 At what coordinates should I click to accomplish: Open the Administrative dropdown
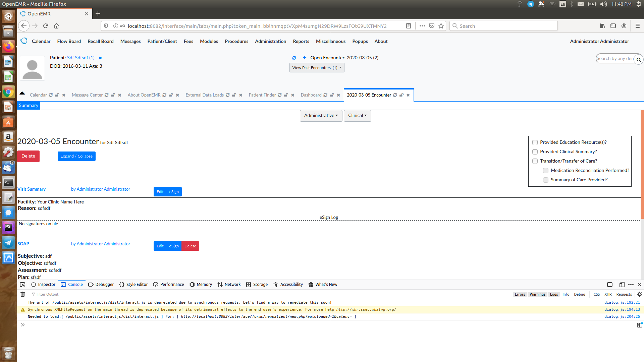(321, 115)
